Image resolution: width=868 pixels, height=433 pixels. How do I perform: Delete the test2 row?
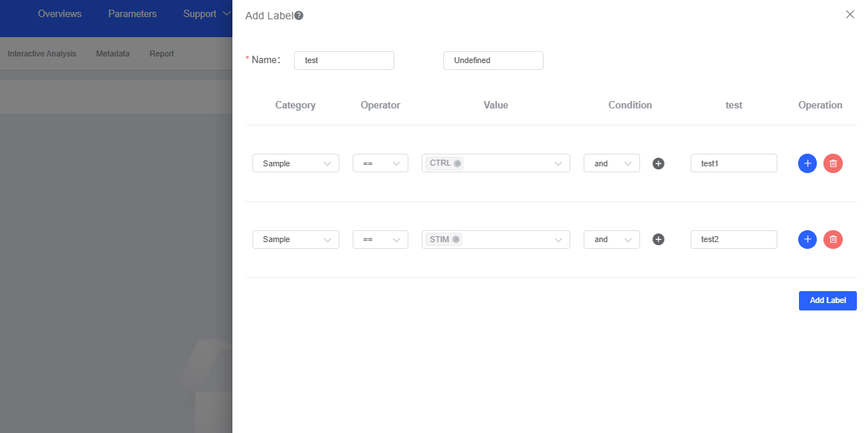click(833, 239)
